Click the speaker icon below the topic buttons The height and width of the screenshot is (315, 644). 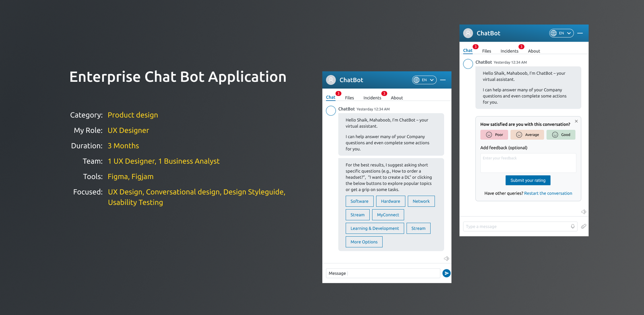446,259
